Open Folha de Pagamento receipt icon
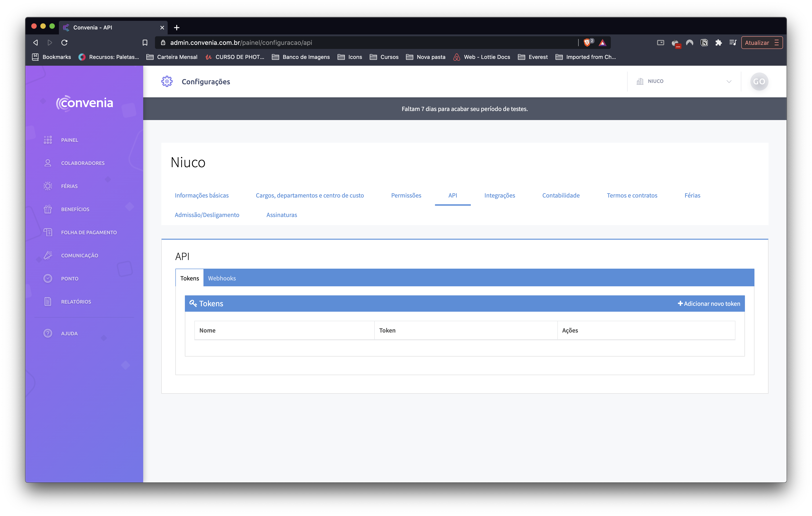 coord(48,232)
